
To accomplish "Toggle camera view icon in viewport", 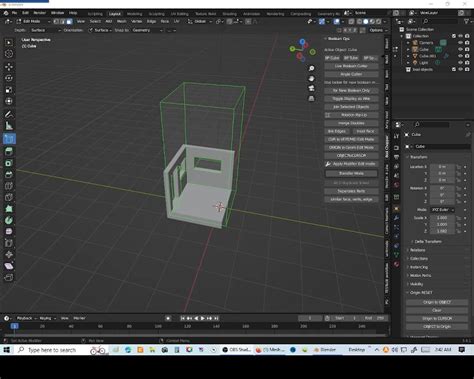I will tap(311, 88).
